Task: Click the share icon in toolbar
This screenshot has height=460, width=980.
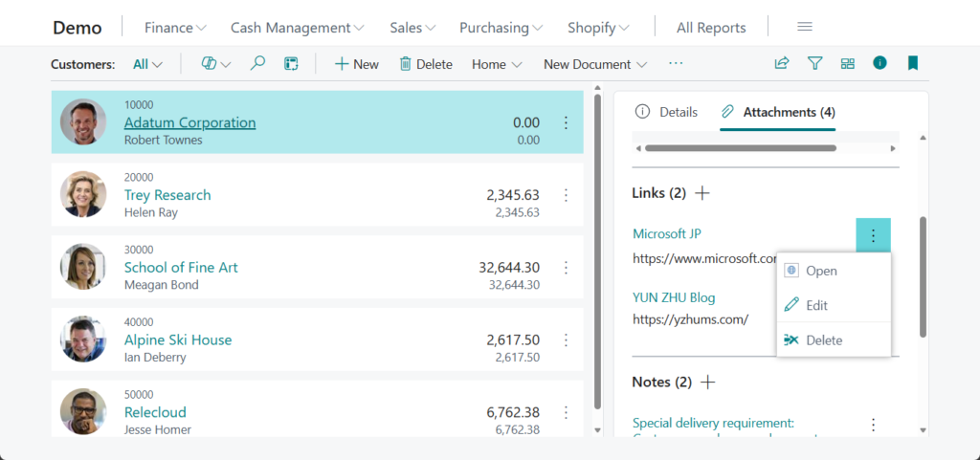Action: pos(782,64)
